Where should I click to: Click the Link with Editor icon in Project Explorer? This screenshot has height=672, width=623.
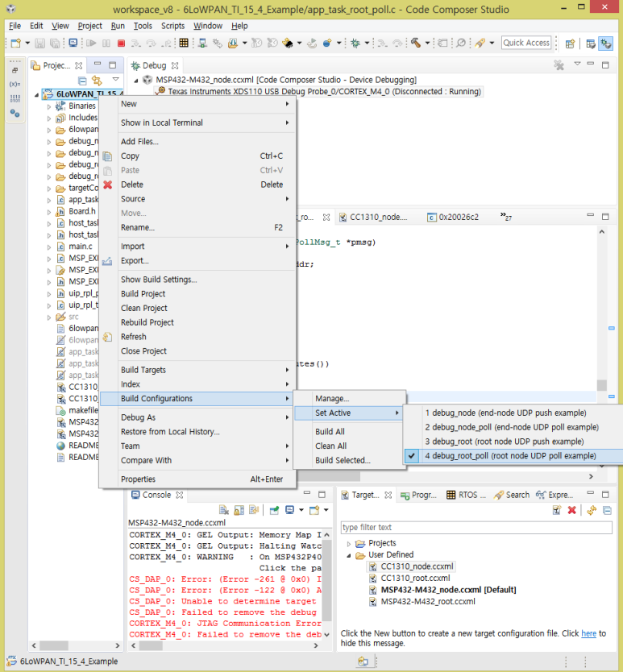click(98, 81)
